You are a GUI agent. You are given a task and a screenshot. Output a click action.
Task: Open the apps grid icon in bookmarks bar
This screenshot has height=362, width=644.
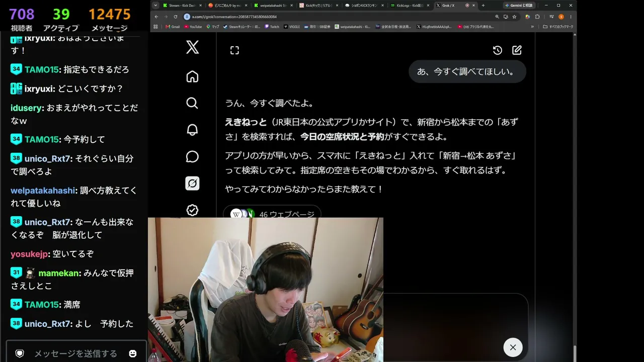click(156, 27)
